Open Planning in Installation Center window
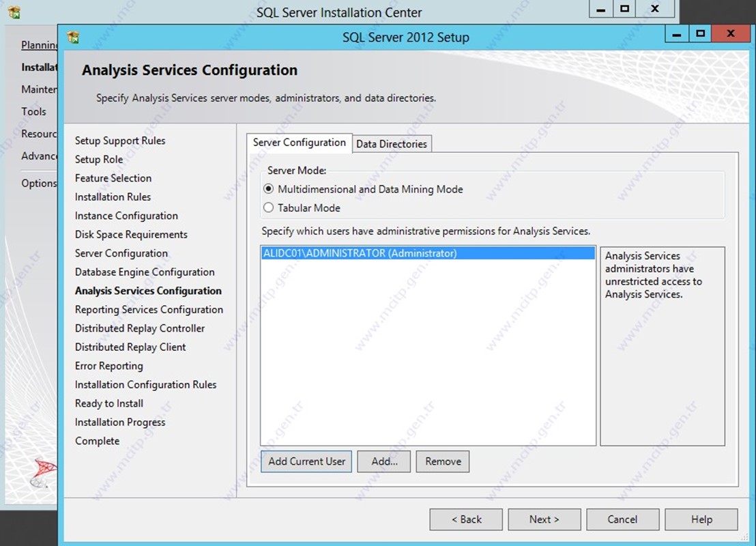The image size is (756, 546). pos(39,45)
